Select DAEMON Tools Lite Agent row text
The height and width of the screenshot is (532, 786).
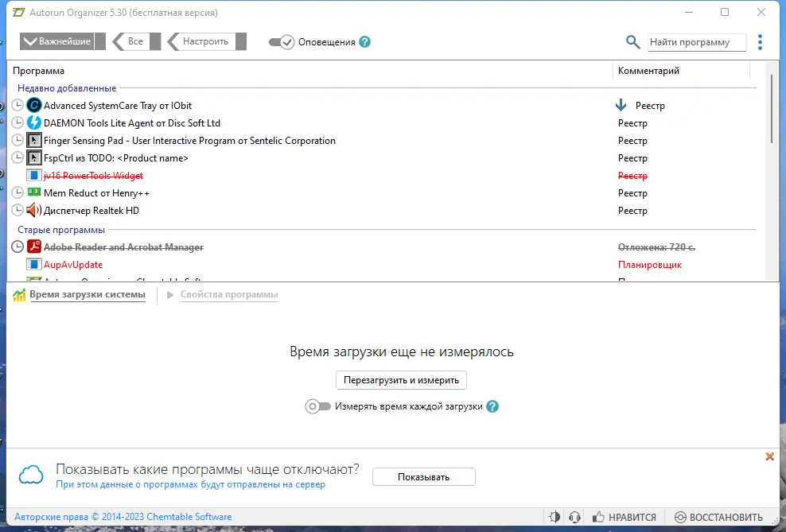click(x=132, y=122)
